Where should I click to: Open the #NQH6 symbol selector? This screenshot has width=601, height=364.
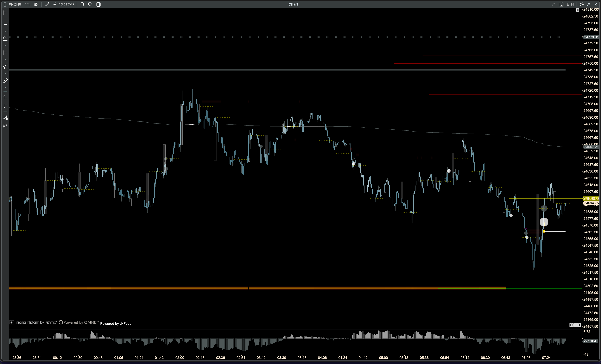pos(15,4)
